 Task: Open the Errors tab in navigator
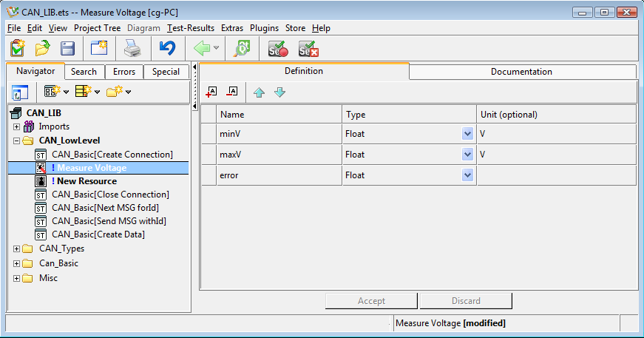tap(124, 72)
